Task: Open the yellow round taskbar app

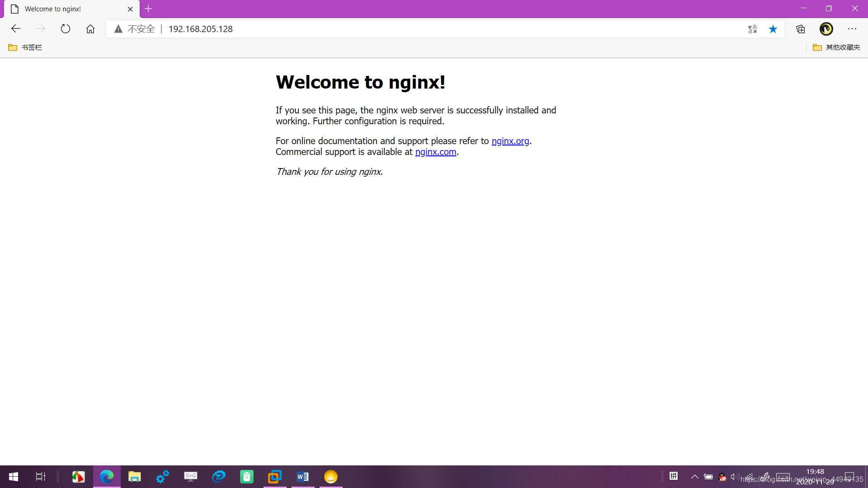Action: [331, 477]
